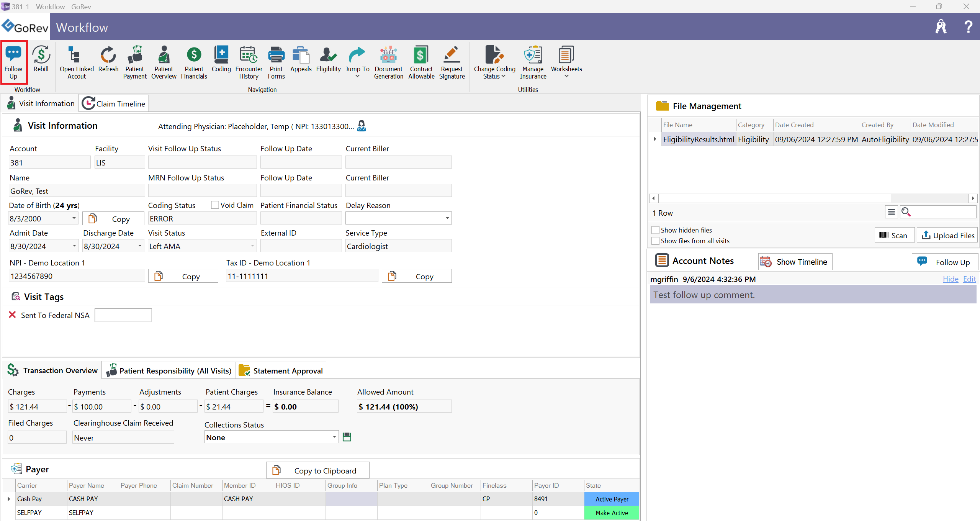Run Eligibility check from toolbar
Viewport: 980px width, 521px height.
point(328,59)
